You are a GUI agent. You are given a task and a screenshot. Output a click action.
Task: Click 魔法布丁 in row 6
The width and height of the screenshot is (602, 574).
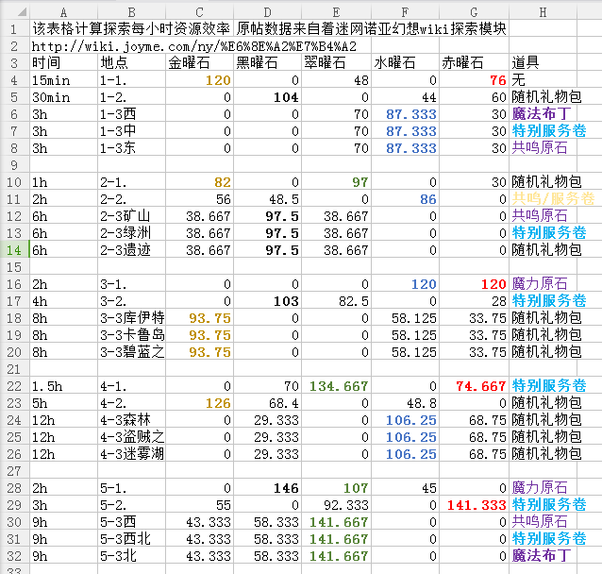tap(541, 114)
